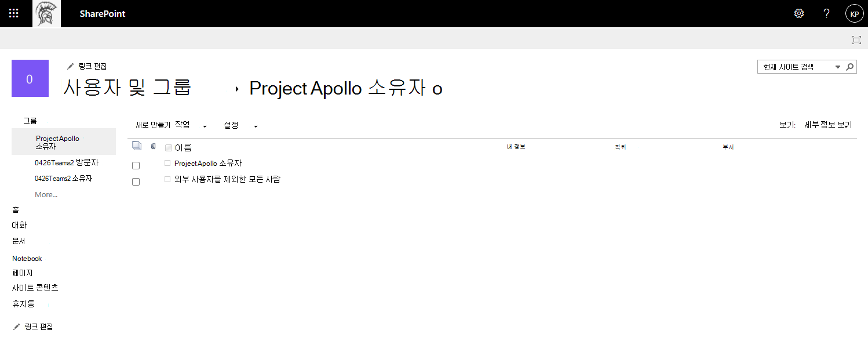Open the search scope dropdown arrow
The image size is (868, 341).
pyautogui.click(x=838, y=67)
